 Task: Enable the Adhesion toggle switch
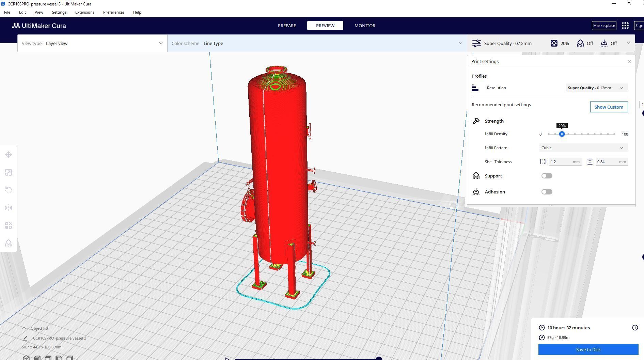[547, 192]
